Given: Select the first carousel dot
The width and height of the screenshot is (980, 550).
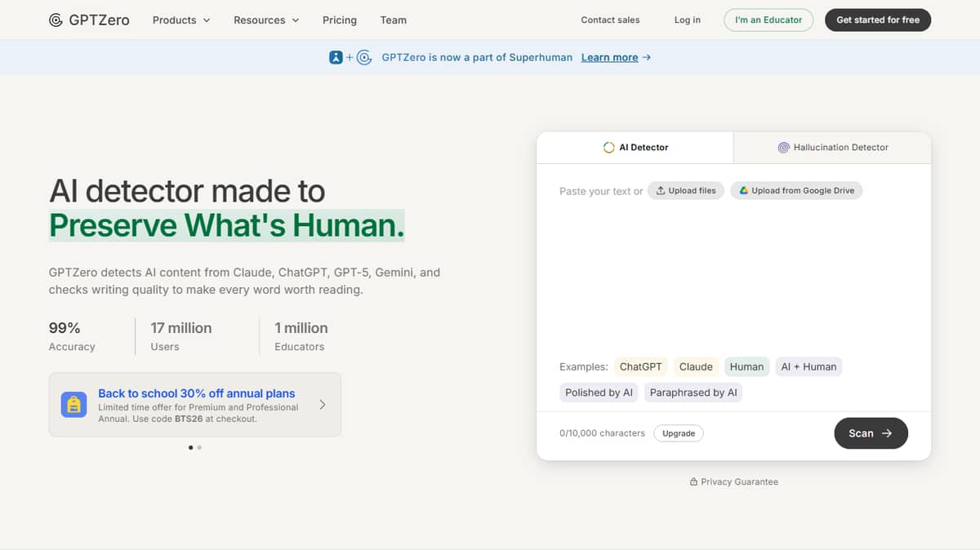Looking at the screenshot, I should pos(191,447).
